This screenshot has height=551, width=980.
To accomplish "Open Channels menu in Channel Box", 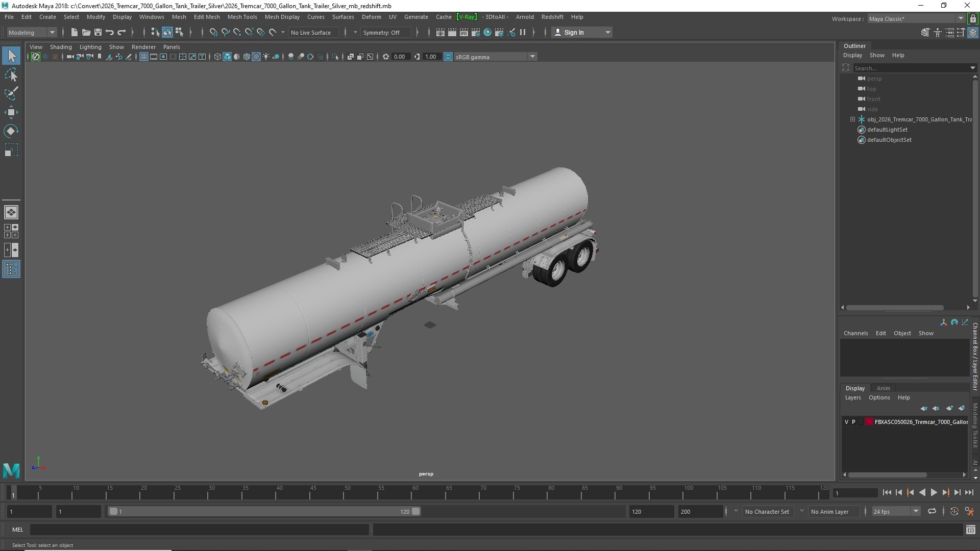I will tap(855, 333).
